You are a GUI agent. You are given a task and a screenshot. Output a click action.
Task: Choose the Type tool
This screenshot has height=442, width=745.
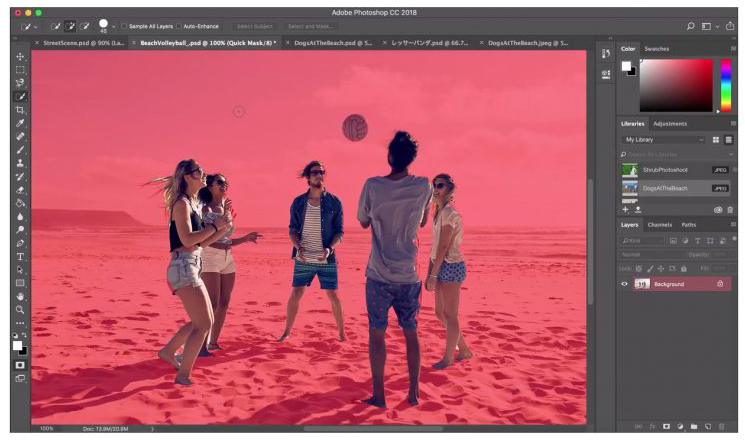[x=20, y=256]
